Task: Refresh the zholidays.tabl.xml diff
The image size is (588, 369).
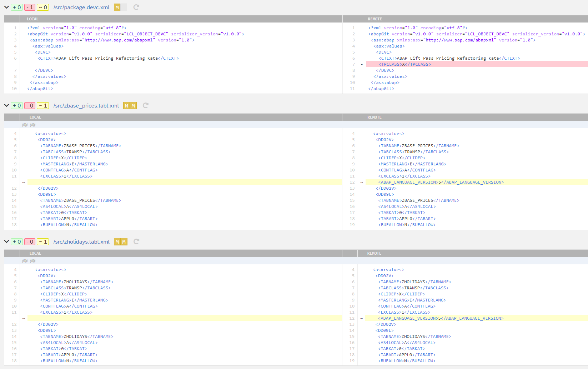Action: (x=136, y=241)
